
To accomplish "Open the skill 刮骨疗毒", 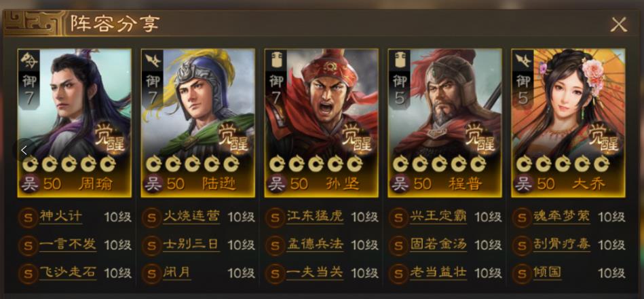I will (x=563, y=245).
